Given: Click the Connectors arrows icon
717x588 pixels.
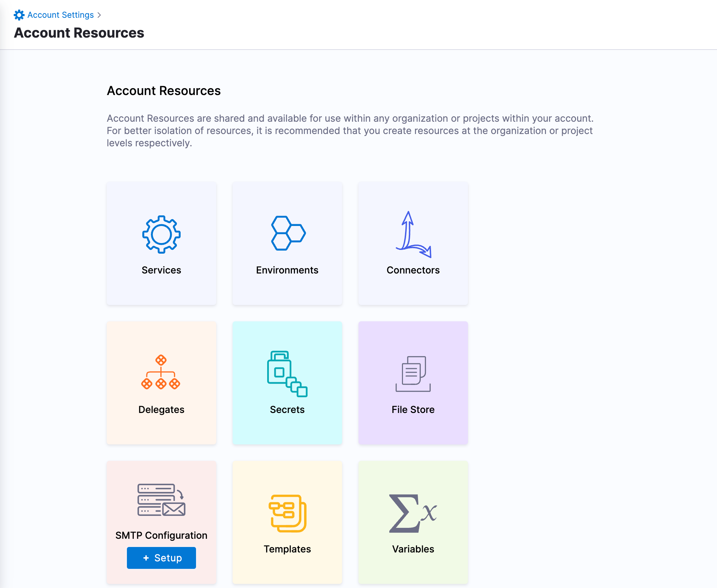Looking at the screenshot, I should click(x=413, y=235).
